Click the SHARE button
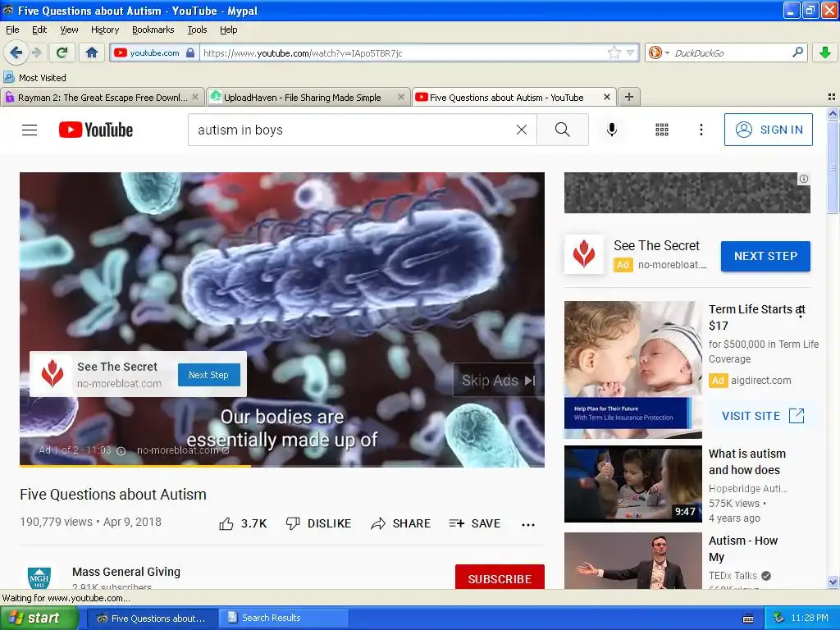 click(400, 523)
